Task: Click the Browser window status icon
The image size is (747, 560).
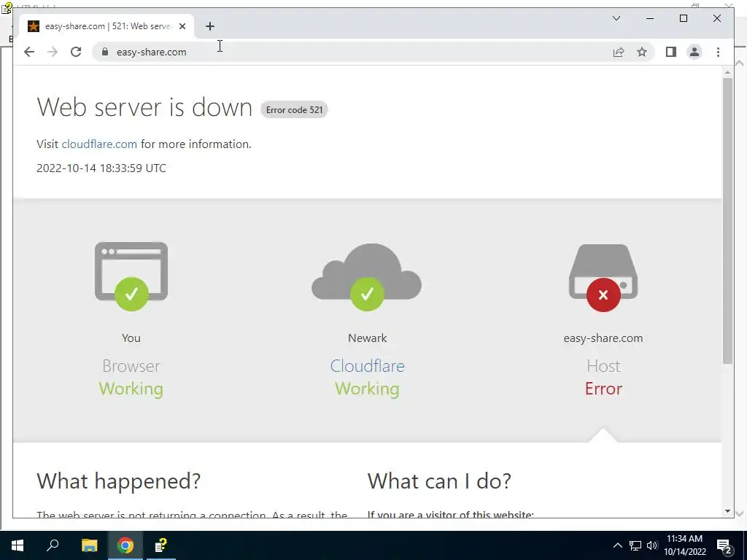Action: pos(131,276)
